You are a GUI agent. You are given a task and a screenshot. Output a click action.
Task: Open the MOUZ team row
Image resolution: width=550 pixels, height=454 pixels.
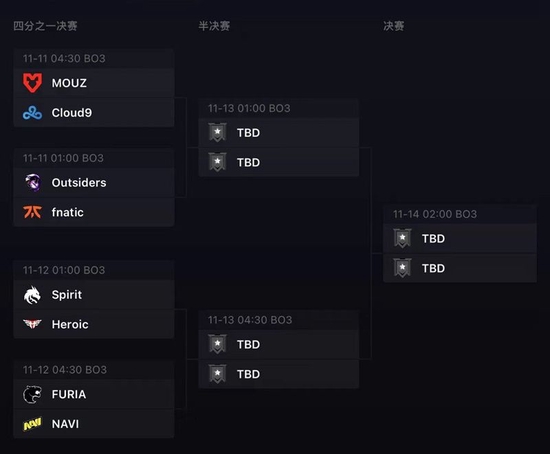pos(94,83)
